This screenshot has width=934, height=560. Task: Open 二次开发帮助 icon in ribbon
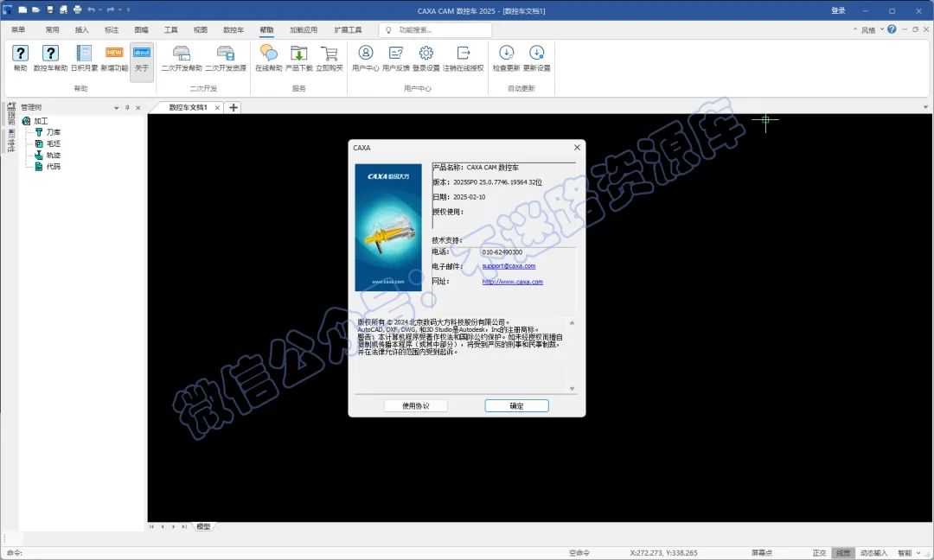pos(181,54)
